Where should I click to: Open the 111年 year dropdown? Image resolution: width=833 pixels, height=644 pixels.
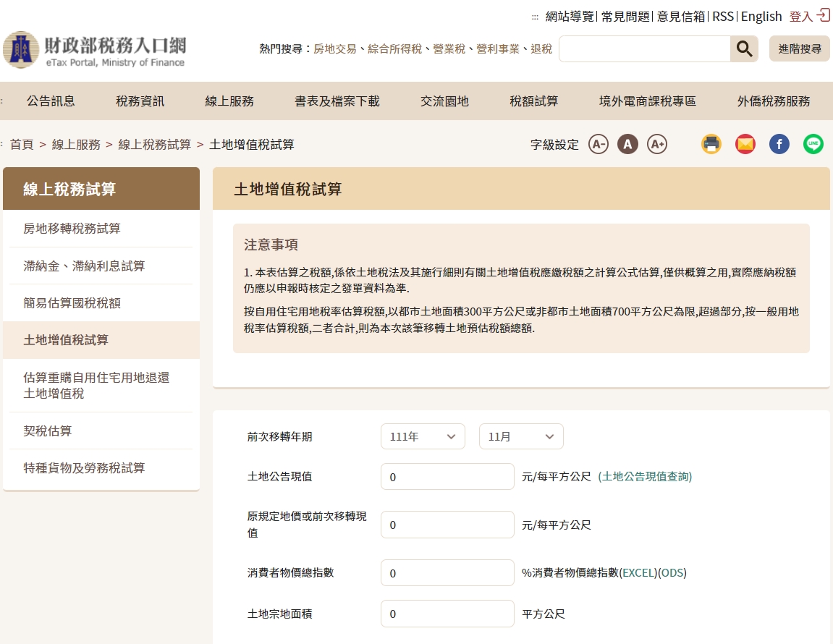pos(423,436)
